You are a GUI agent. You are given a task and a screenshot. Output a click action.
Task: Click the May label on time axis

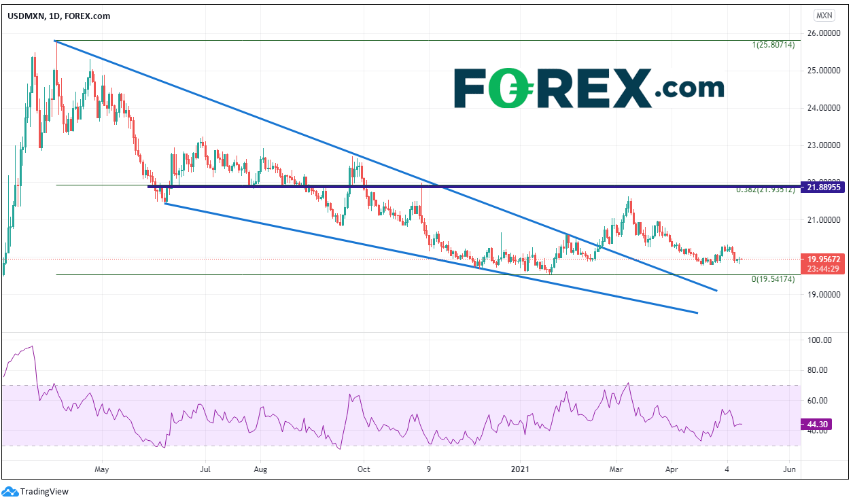tap(101, 469)
